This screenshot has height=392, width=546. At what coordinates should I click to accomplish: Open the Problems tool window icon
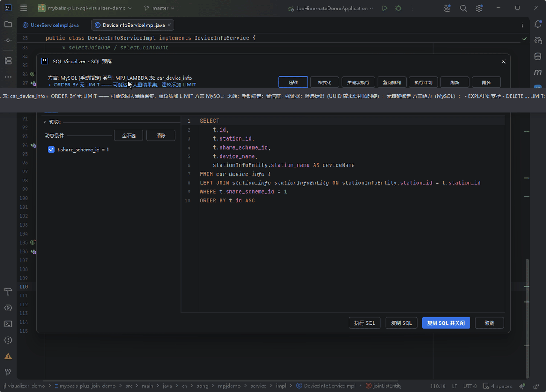(8, 340)
